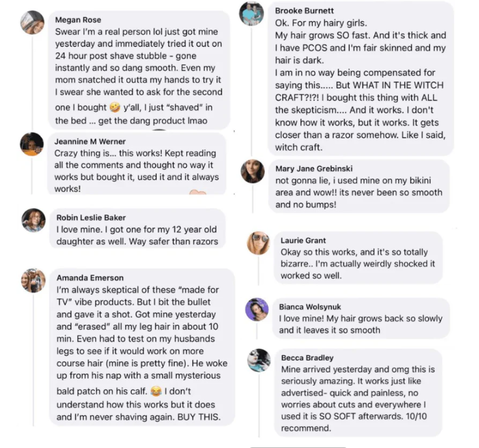Image resolution: width=479 pixels, height=448 pixels.
Task: Click Megan Rose's profile picture
Action: [32, 22]
